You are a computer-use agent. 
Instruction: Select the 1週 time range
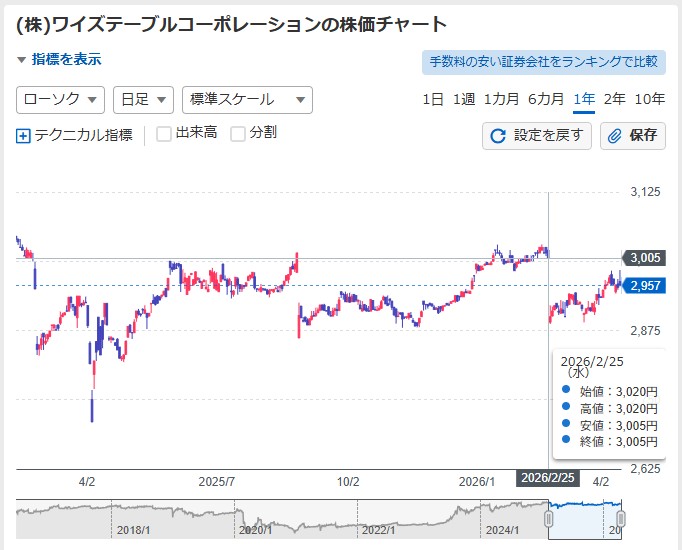click(x=464, y=99)
